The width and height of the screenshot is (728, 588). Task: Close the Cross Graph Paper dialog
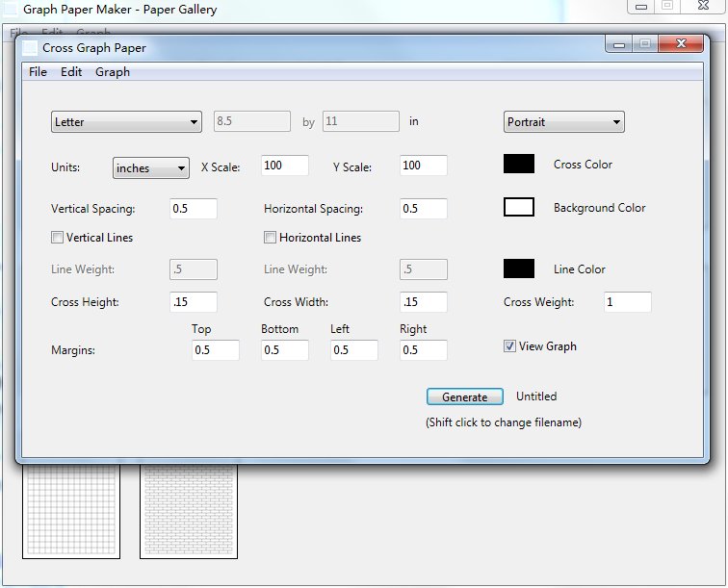681,43
